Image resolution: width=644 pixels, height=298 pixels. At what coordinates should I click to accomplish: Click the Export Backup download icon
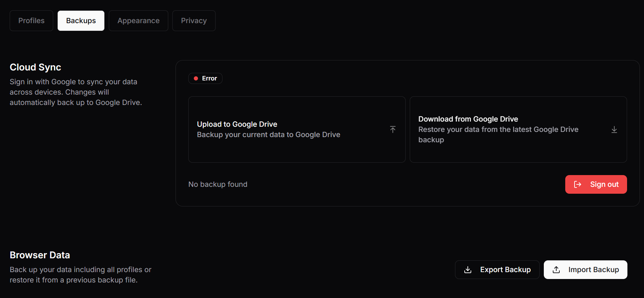(x=468, y=270)
